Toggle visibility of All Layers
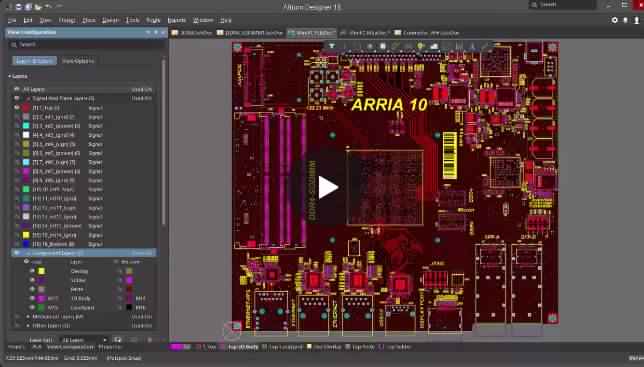This screenshot has height=367, width=644. coord(16,89)
